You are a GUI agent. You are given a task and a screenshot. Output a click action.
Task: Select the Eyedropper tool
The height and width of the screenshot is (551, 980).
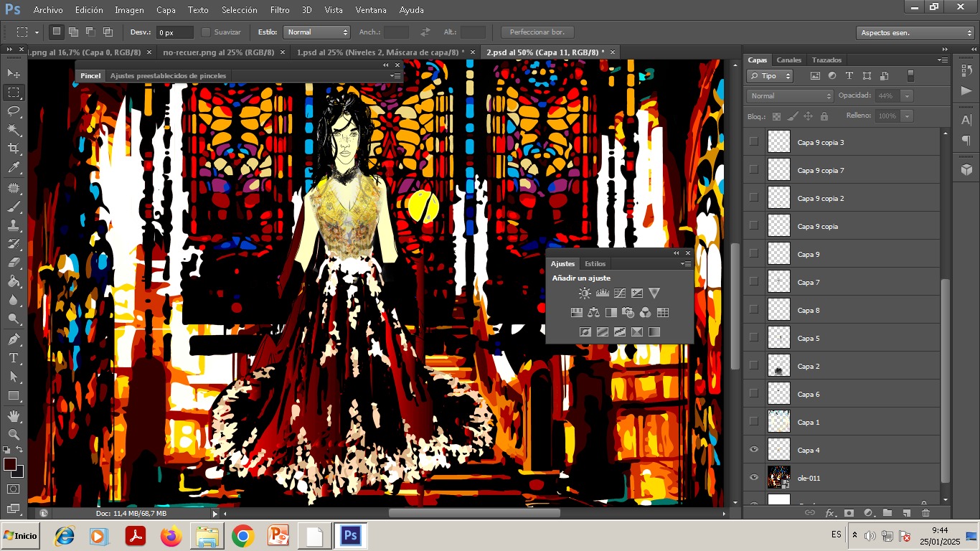pos(14,168)
